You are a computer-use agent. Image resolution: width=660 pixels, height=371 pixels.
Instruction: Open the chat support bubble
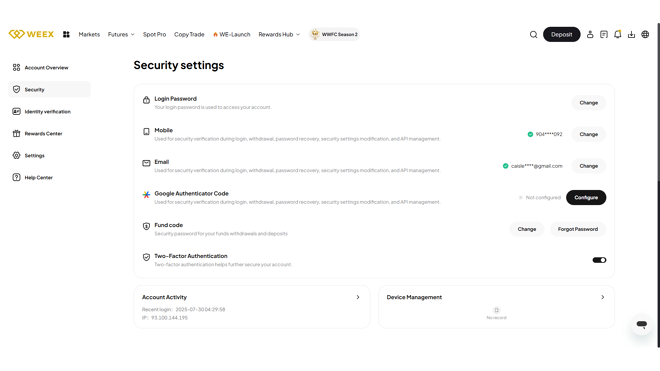pos(641,324)
